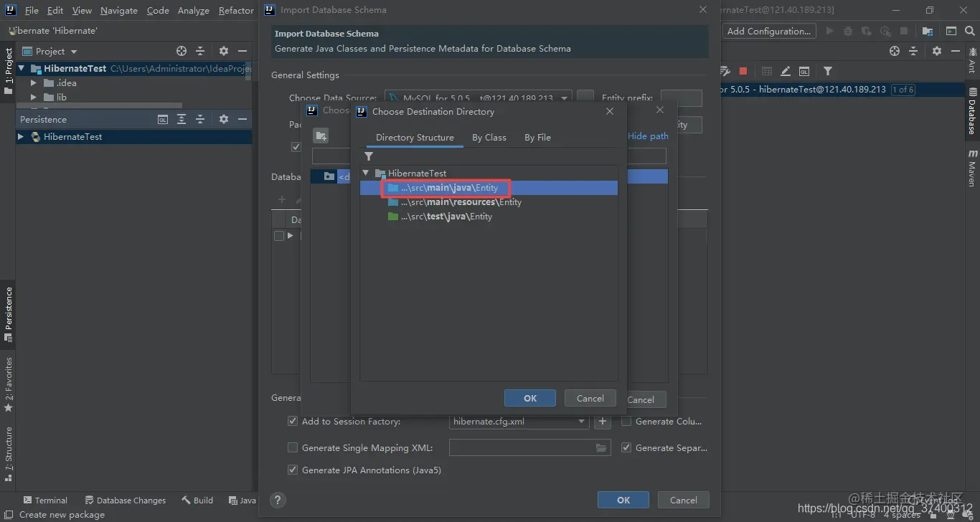980x522 pixels.
Task: Click the locate-file crosshair icon in Project panel
Action: tap(182, 51)
